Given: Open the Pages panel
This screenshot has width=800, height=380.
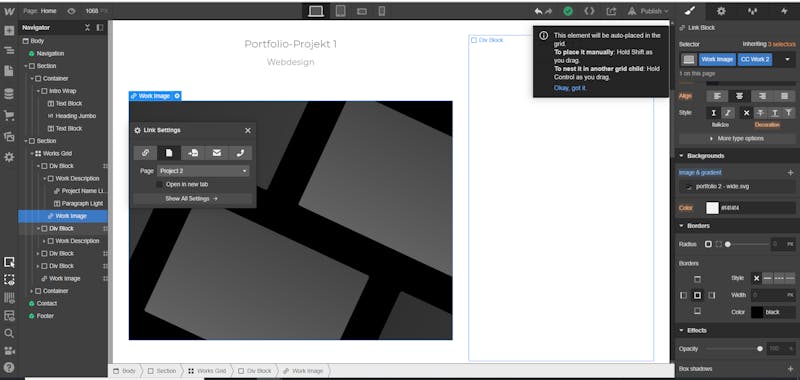Looking at the screenshot, I should (x=9, y=71).
